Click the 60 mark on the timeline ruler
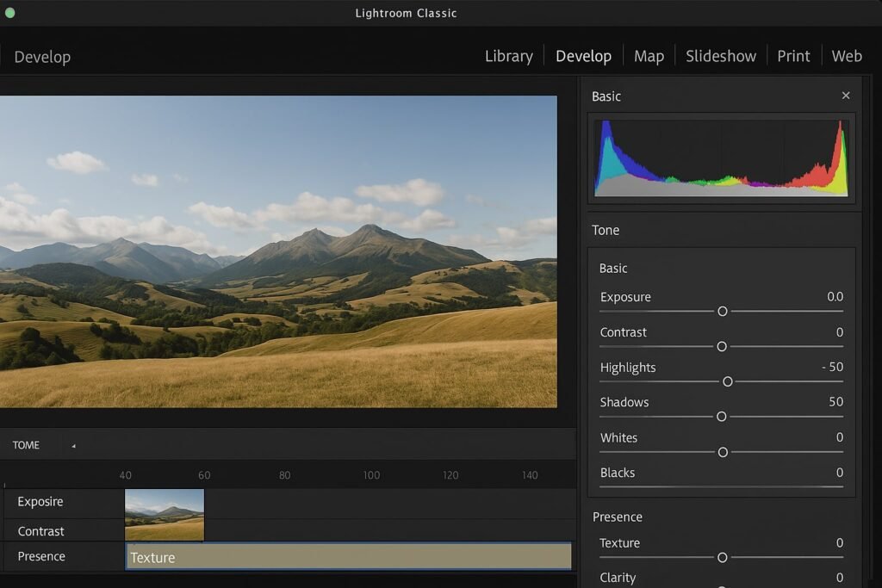 pos(204,475)
